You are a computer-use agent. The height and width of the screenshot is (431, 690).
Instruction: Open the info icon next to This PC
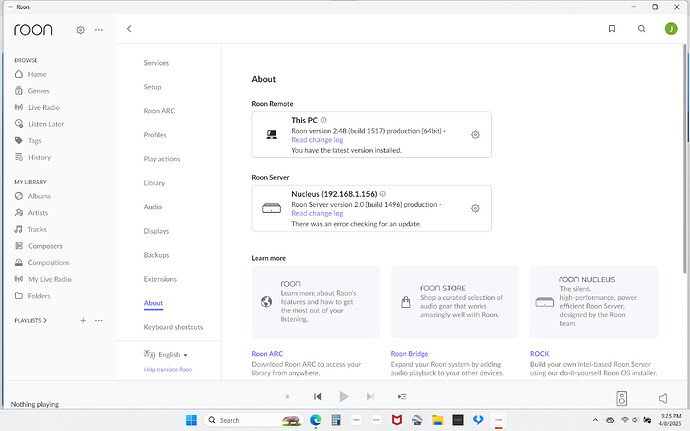[323, 120]
